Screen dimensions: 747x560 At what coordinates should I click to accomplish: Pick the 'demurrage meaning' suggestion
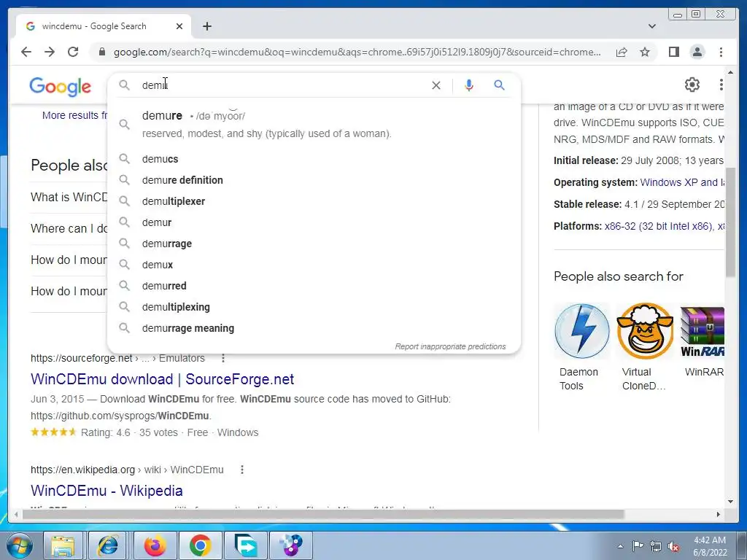[314, 329]
